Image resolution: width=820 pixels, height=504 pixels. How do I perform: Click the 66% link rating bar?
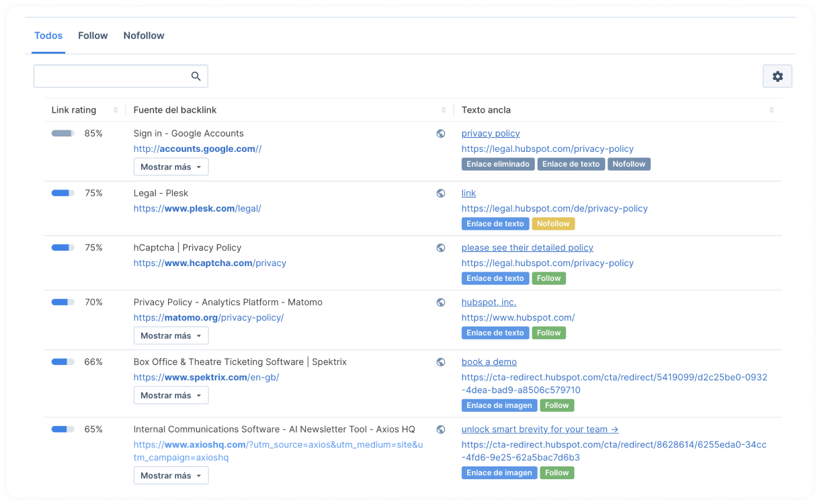(x=63, y=362)
